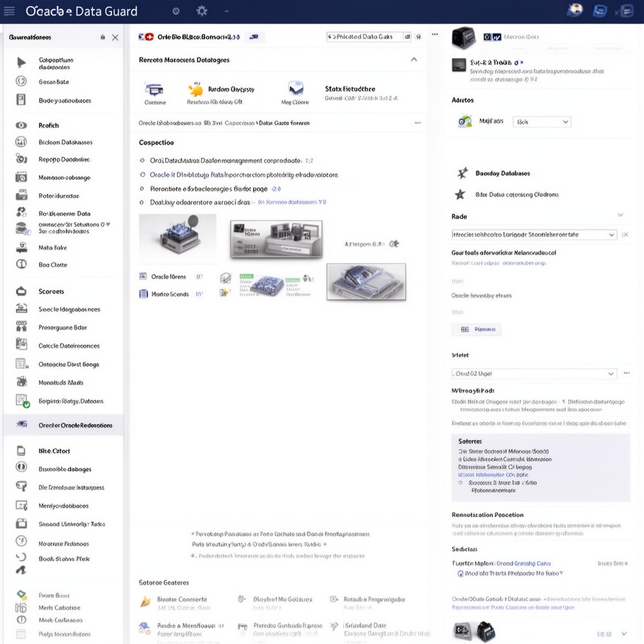Open 'Scoroets' section in sidebar
Viewport: 644px width, 644px height.
click(52, 291)
